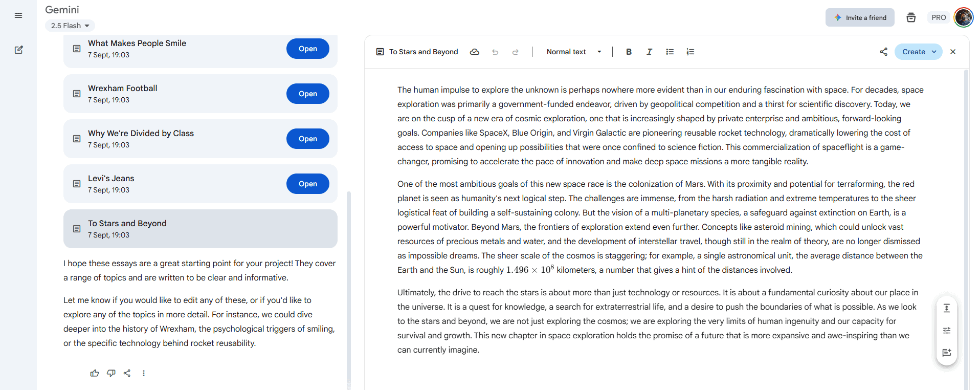Share the To Stars and Beyond canvas
Image resolution: width=980 pixels, height=390 pixels.
pos(883,52)
